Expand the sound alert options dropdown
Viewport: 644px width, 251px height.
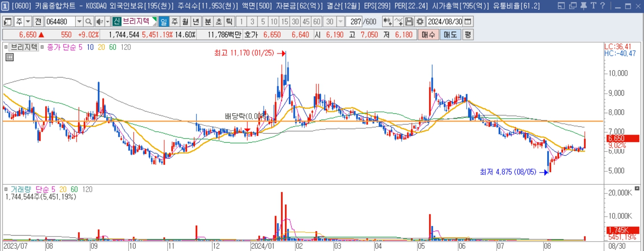108,22
